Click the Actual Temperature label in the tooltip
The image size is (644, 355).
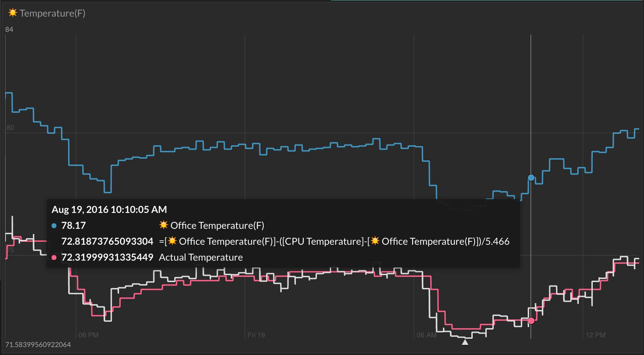(201, 257)
